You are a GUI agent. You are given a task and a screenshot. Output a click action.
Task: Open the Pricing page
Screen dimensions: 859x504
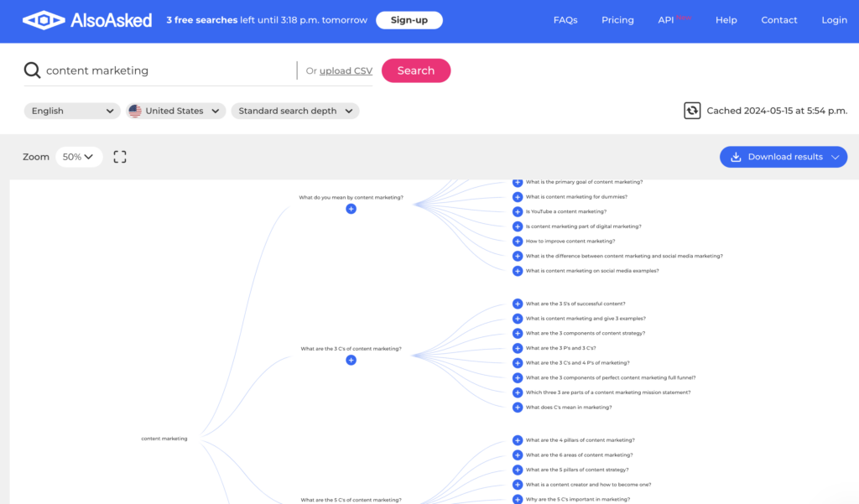point(617,19)
